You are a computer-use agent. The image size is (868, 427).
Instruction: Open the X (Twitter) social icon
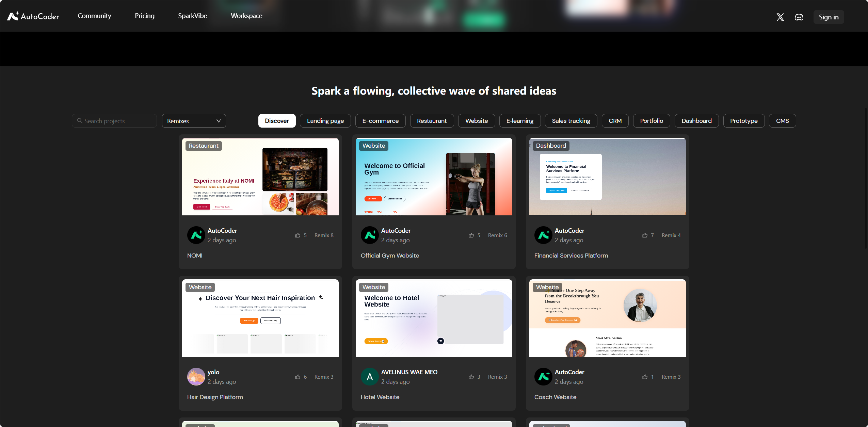[x=780, y=17]
